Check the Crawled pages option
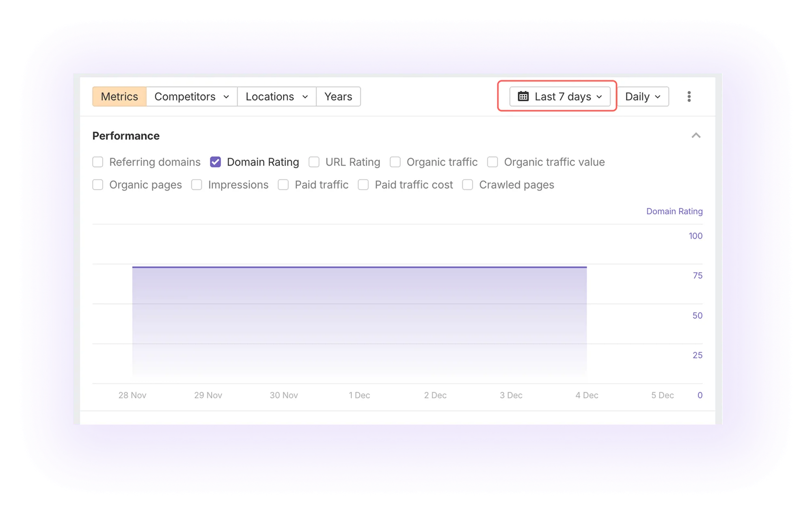 click(x=467, y=185)
